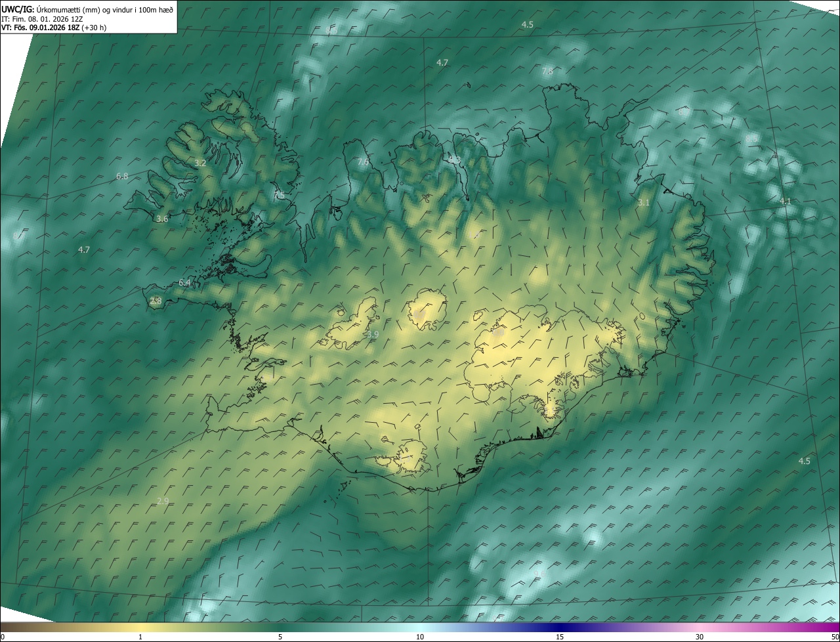Viewport: 840px width, 642px height.
Task: Click the 50 tick on the color scale
Action: (x=835, y=637)
